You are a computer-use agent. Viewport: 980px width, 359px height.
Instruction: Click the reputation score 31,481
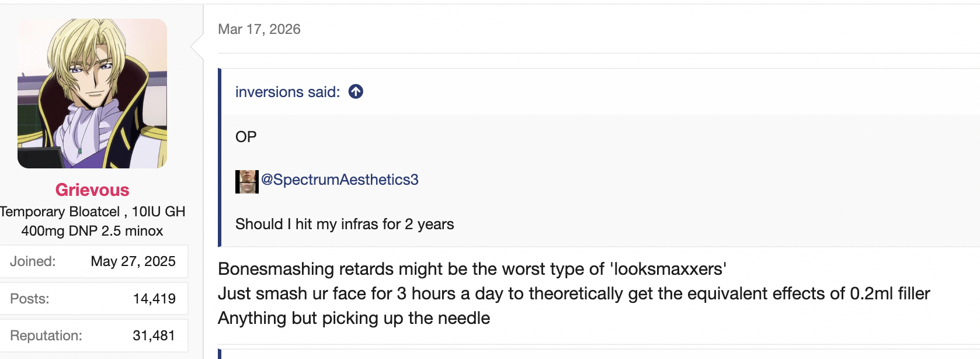154,336
